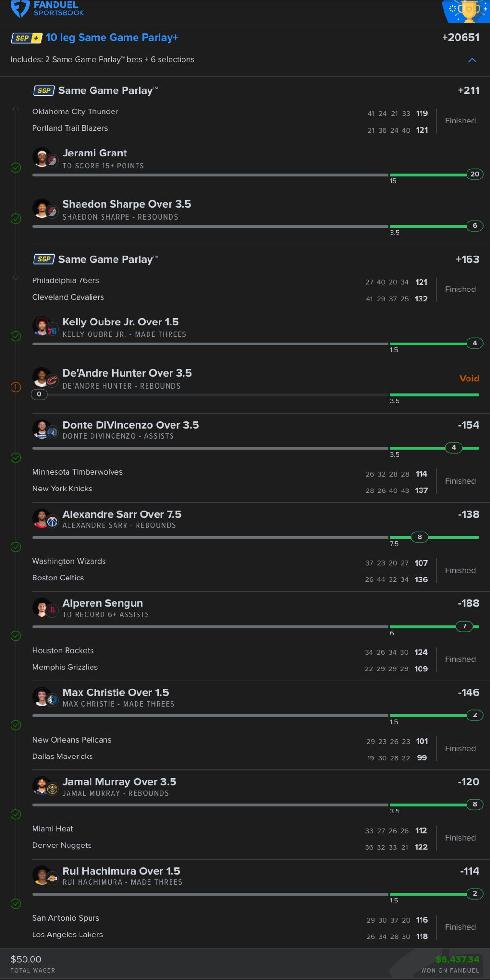Click Jerami Grant's player avatar
Screen dimensions: 490x980
click(x=42, y=157)
